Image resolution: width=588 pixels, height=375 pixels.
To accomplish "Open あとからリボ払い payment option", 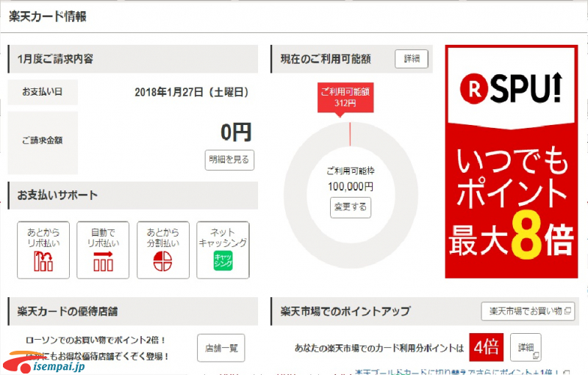I will (x=43, y=250).
